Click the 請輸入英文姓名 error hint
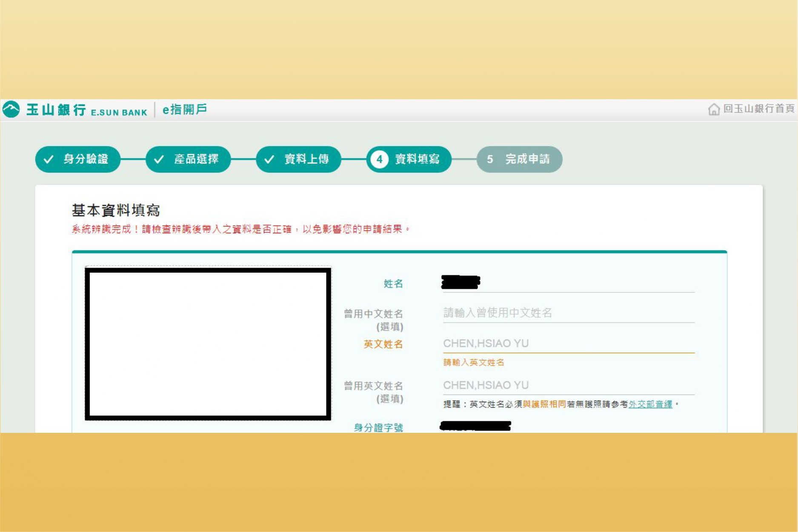Viewport: 798px width, 532px height. 473,362
